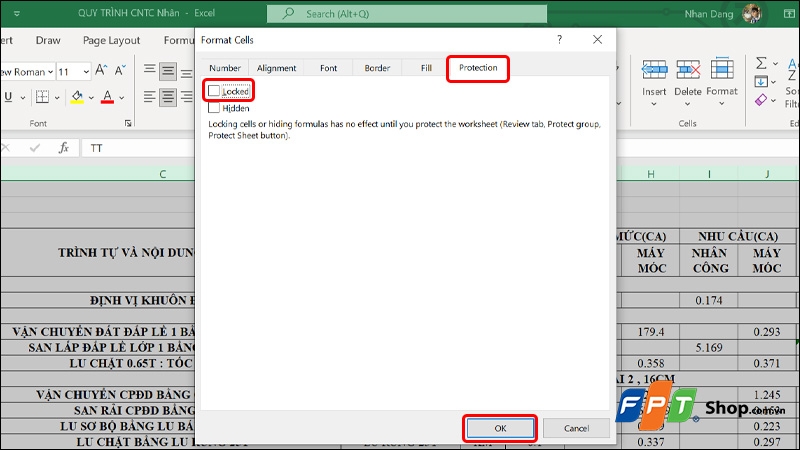Select the NHU CẦU(CA) header cell
Image resolution: width=800 pixels, height=450 pixels.
click(x=738, y=236)
